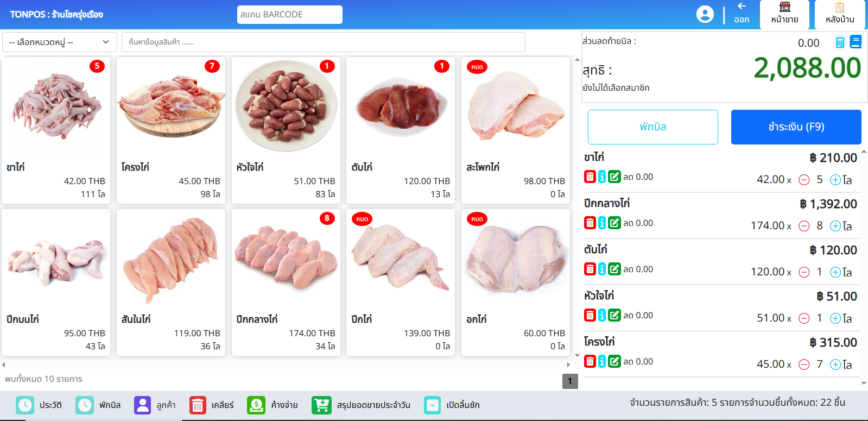The height and width of the screenshot is (421, 868).
Task: Open info icon for ปีกกลางไก่ cart item
Action: (602, 223)
